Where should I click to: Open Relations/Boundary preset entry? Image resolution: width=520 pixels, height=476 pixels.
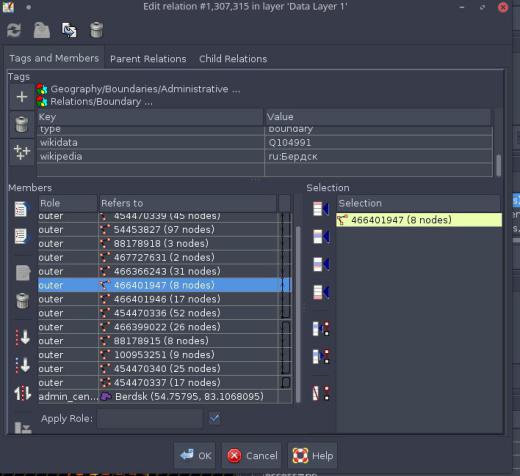pos(95,101)
